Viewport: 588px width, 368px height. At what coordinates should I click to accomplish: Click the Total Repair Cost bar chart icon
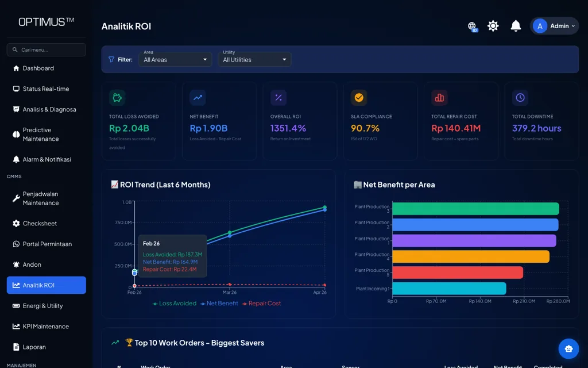point(439,98)
